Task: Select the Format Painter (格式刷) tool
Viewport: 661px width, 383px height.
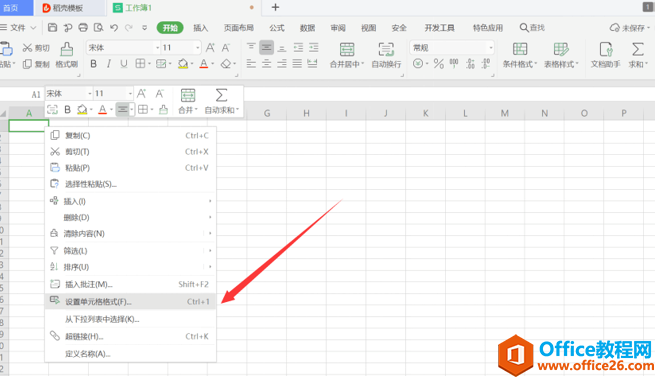Action: (67, 55)
